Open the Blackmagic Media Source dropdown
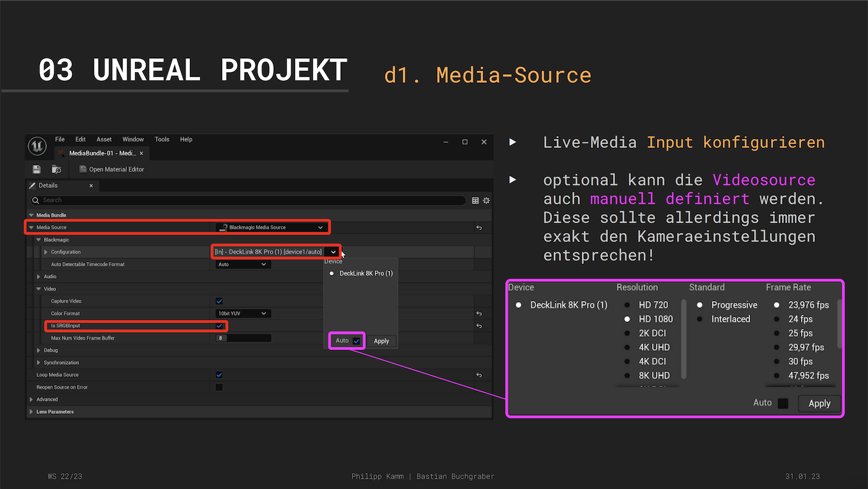The image size is (868, 489). (x=271, y=228)
